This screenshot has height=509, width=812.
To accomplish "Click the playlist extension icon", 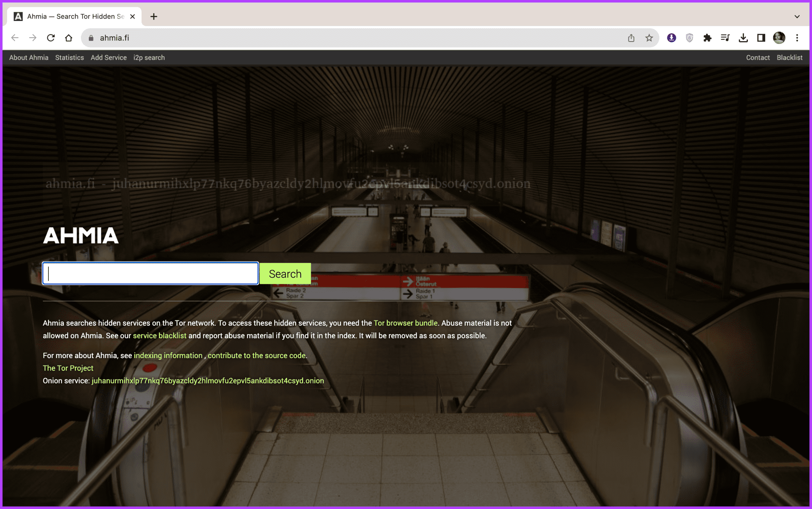I will pyautogui.click(x=725, y=38).
